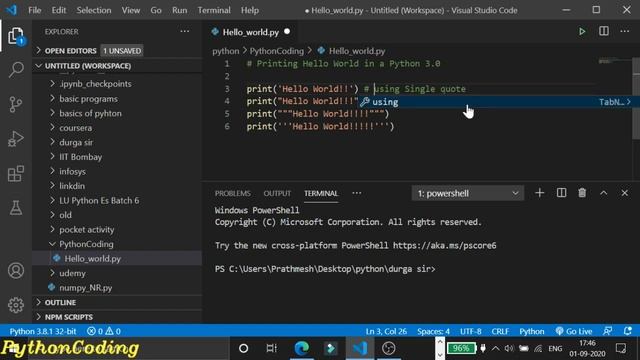The height and width of the screenshot is (360, 640).
Task: Expand the Outline section
Action: tap(117, 302)
